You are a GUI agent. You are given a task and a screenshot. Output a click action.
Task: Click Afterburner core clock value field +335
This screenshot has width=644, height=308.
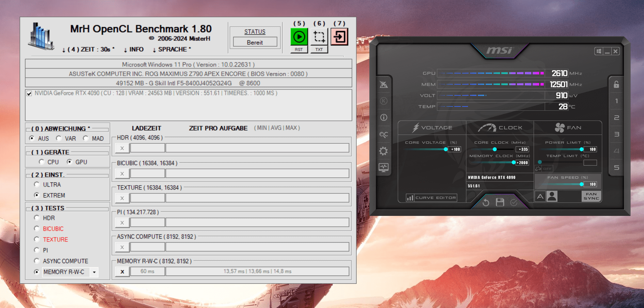coord(523,149)
